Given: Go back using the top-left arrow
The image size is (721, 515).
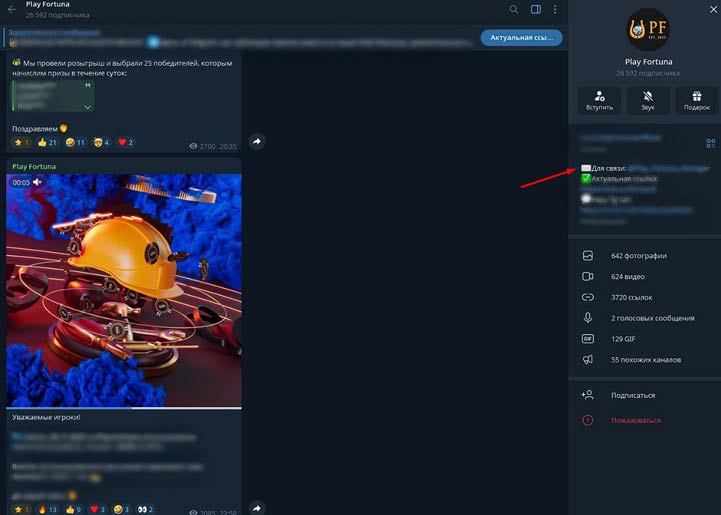Looking at the screenshot, I should tap(11, 10).
